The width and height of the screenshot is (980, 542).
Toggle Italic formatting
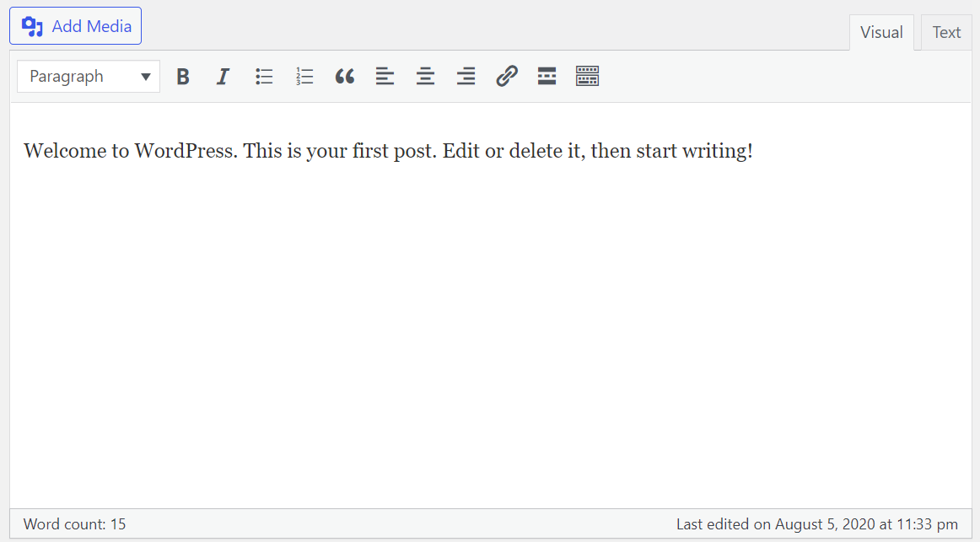223,76
